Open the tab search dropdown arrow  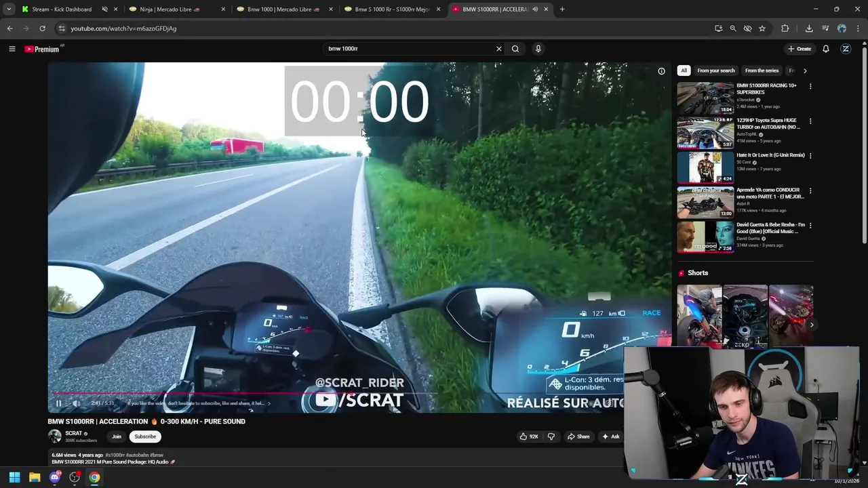[x=9, y=9]
